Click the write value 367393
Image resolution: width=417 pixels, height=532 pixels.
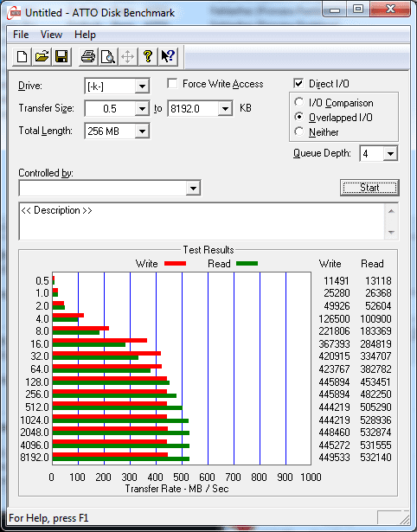coord(334,344)
